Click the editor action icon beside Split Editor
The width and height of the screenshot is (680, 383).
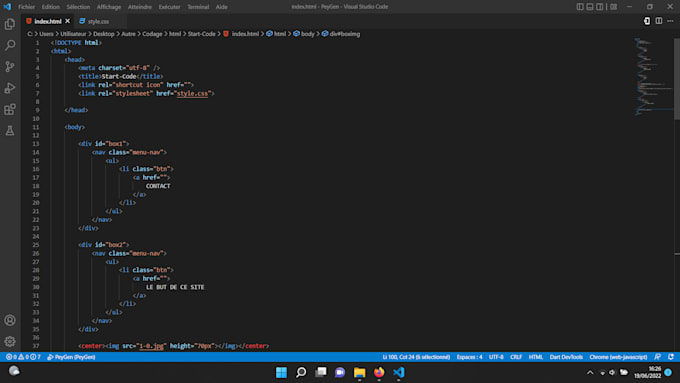click(647, 21)
